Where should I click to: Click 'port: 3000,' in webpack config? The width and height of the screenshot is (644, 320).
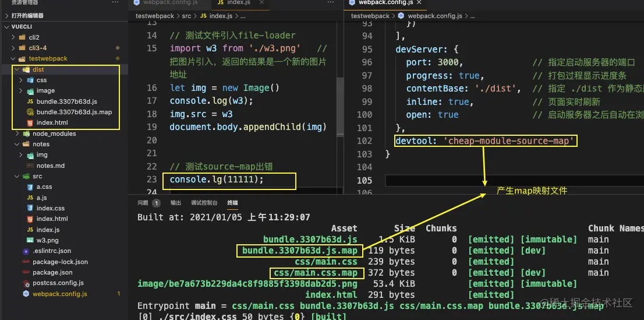pos(434,62)
